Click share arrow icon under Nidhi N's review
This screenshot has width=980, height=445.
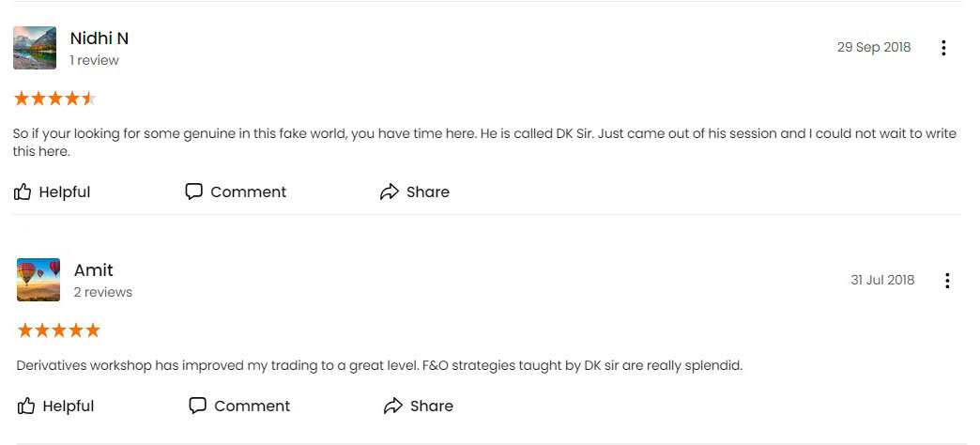click(x=390, y=192)
